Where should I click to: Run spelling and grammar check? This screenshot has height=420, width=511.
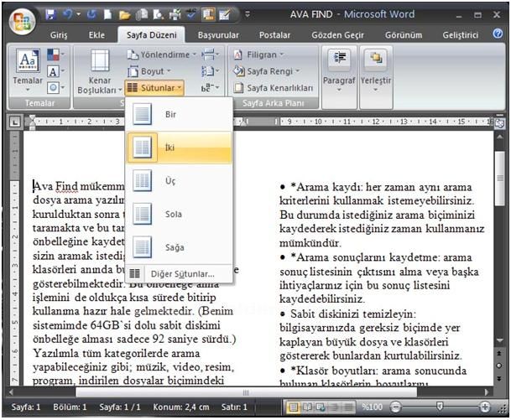click(191, 14)
